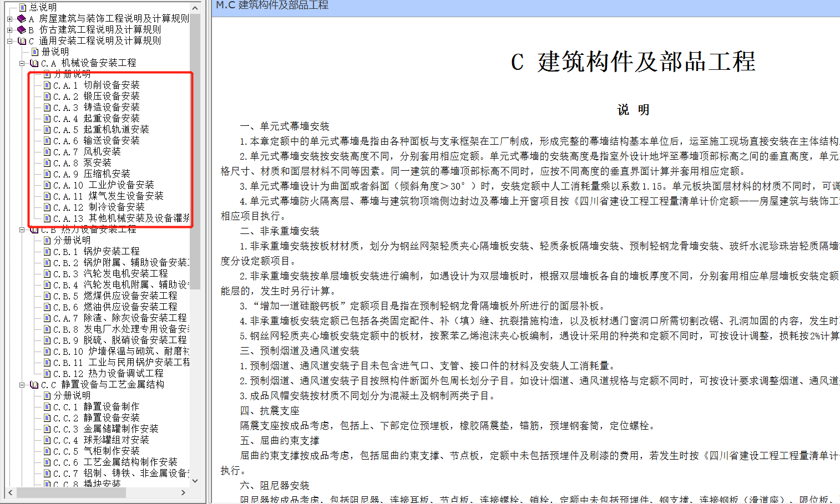Click the page icon of C.A.7 风机安装

click(47, 151)
